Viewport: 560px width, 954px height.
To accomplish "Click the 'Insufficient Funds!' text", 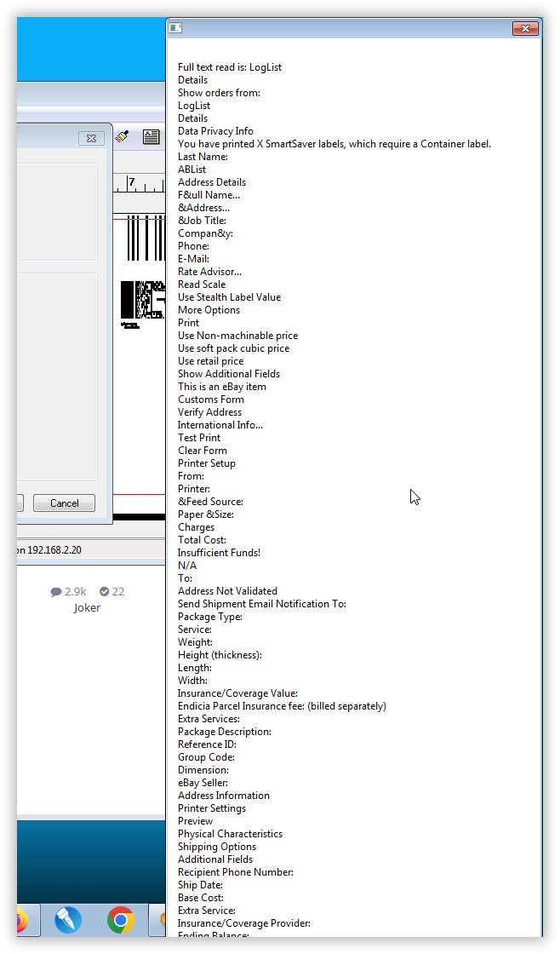I will [x=219, y=553].
